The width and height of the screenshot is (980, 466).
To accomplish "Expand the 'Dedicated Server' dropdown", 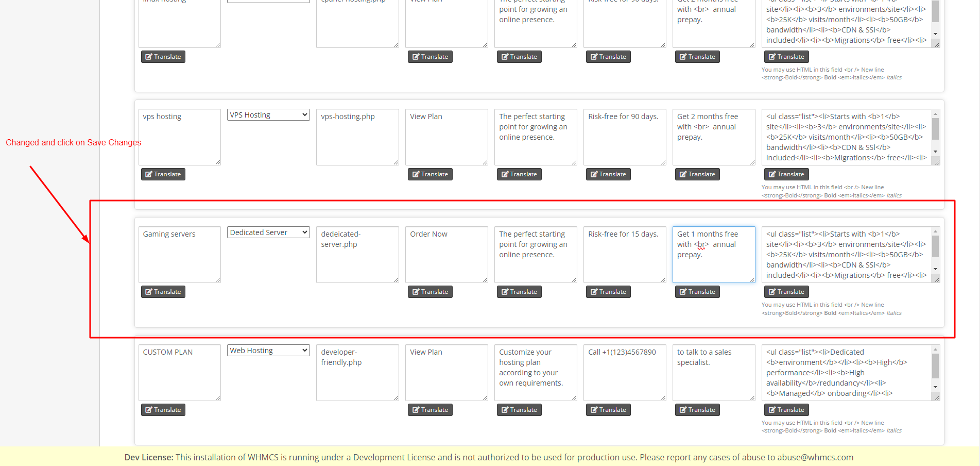I will click(x=268, y=232).
